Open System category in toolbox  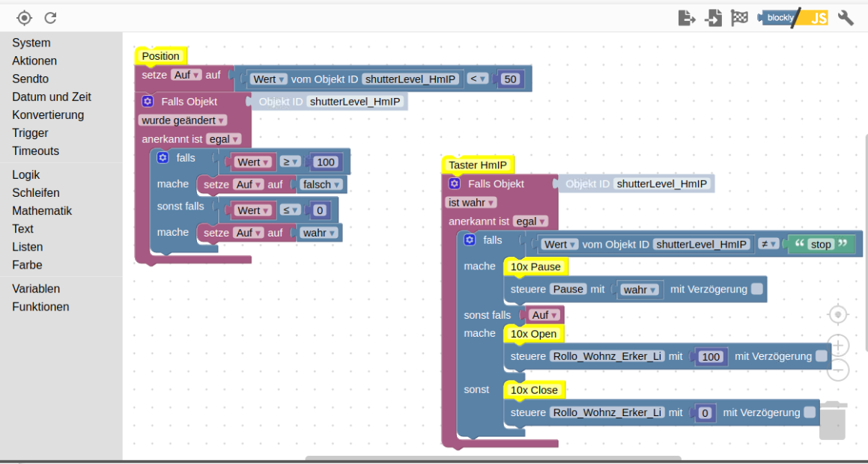31,43
